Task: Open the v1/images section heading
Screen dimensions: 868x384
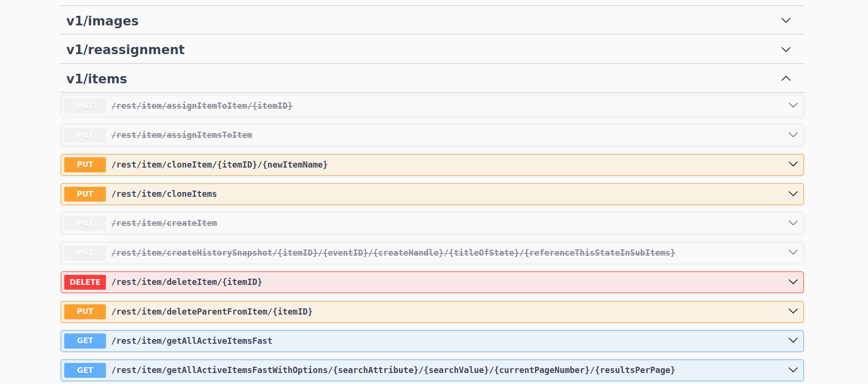Action: click(102, 21)
